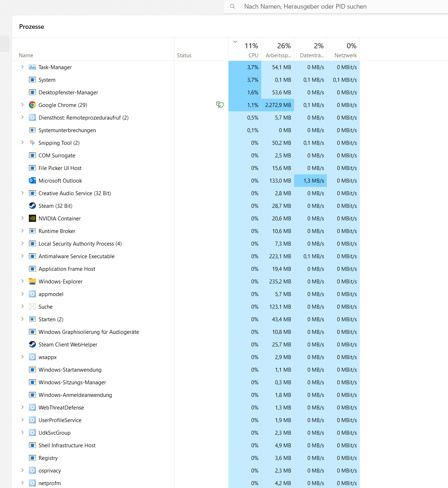Expand the Windows-Explorer group
Screen dimensions: 448x488
point(22,281)
